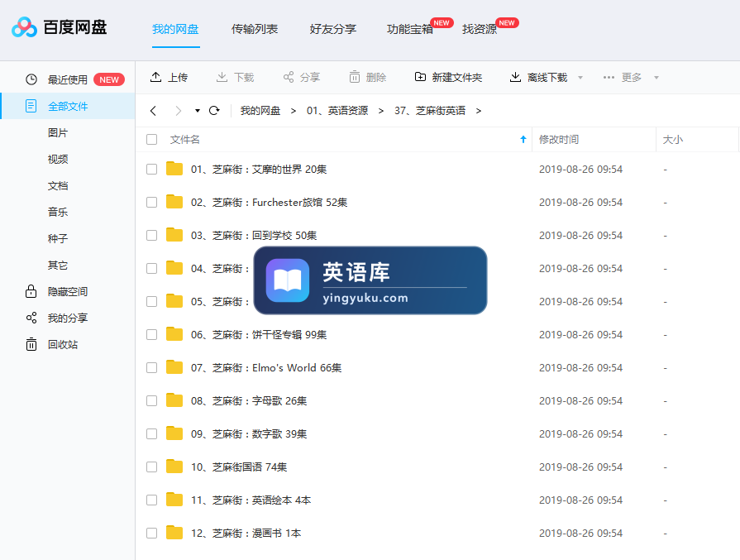Viewport: 740px width, 560px height.
Task: Open the 好友分享 tab
Action: [x=333, y=29]
